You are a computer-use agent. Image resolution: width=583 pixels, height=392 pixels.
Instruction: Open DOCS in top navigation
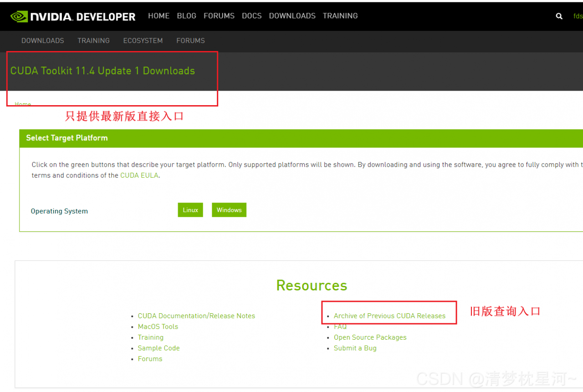pyautogui.click(x=252, y=16)
